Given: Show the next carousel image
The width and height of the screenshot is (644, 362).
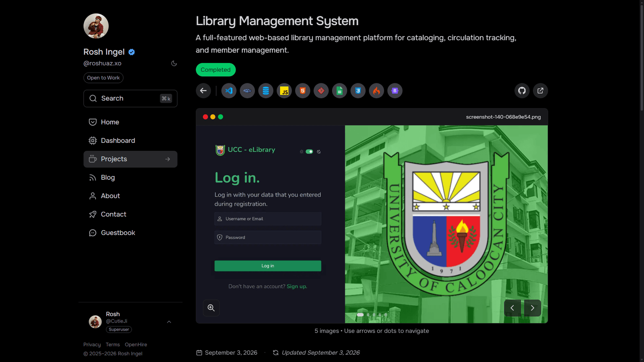Looking at the screenshot, I should [x=532, y=308].
